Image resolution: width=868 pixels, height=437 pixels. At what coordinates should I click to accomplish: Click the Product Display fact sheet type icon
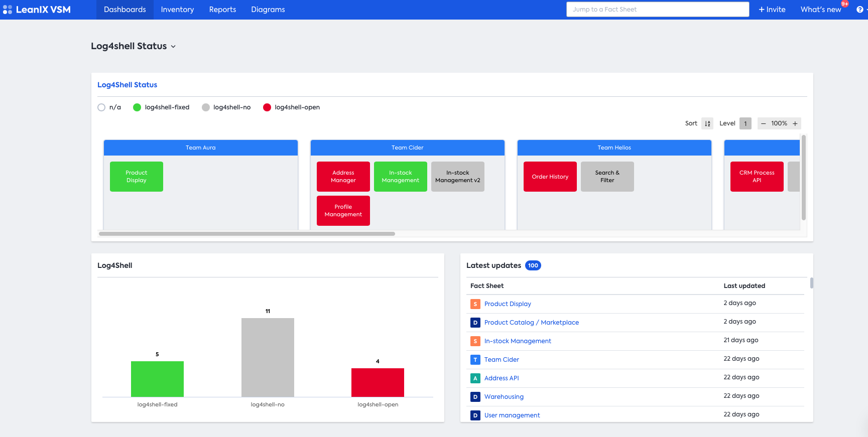[475, 304]
